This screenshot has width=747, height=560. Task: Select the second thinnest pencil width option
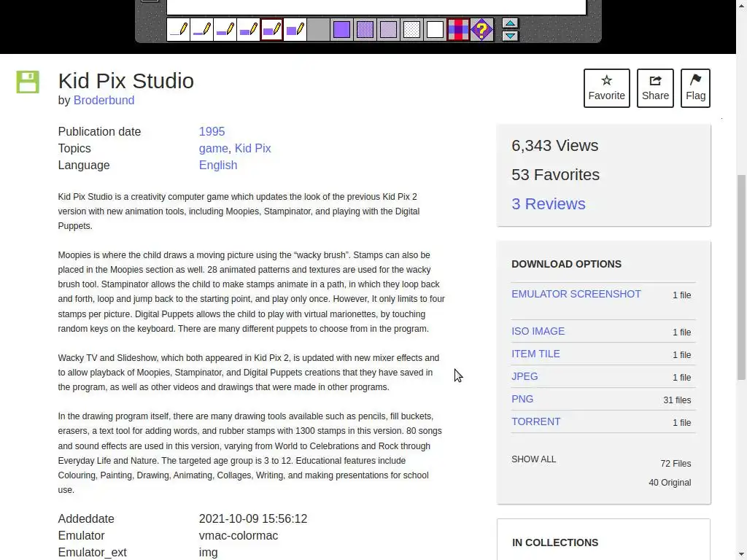pyautogui.click(x=201, y=29)
